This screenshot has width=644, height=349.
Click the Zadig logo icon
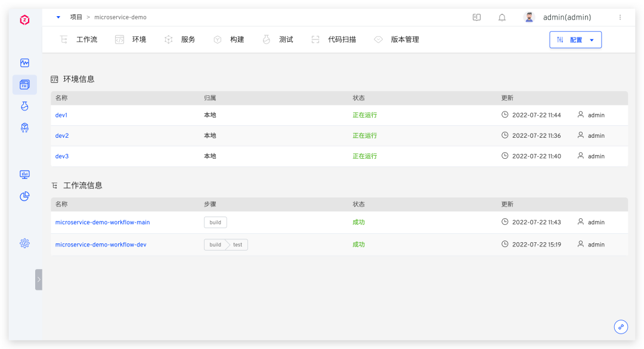(x=24, y=20)
